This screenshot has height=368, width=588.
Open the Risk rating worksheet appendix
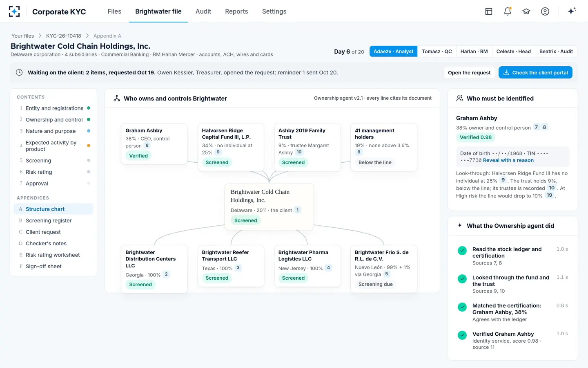coord(54,255)
